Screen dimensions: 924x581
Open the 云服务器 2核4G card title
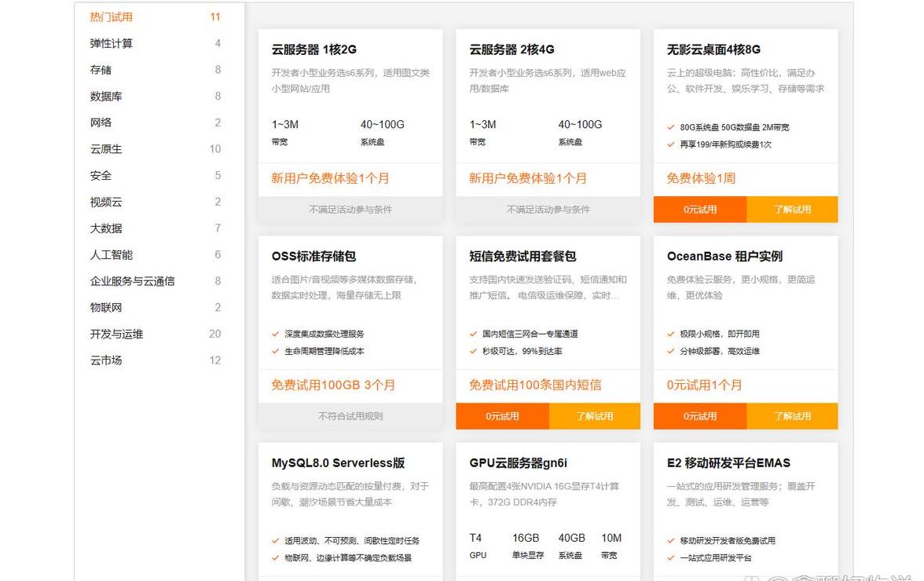click(511, 49)
